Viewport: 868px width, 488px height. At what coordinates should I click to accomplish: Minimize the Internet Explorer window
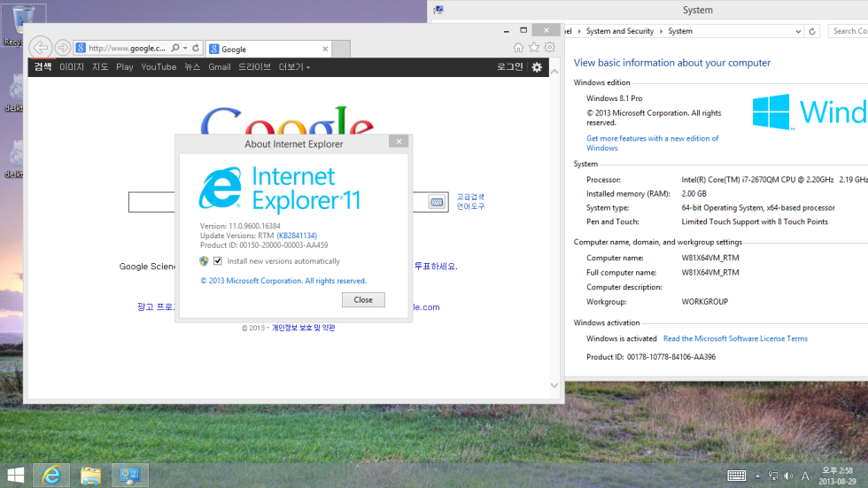tap(506, 30)
